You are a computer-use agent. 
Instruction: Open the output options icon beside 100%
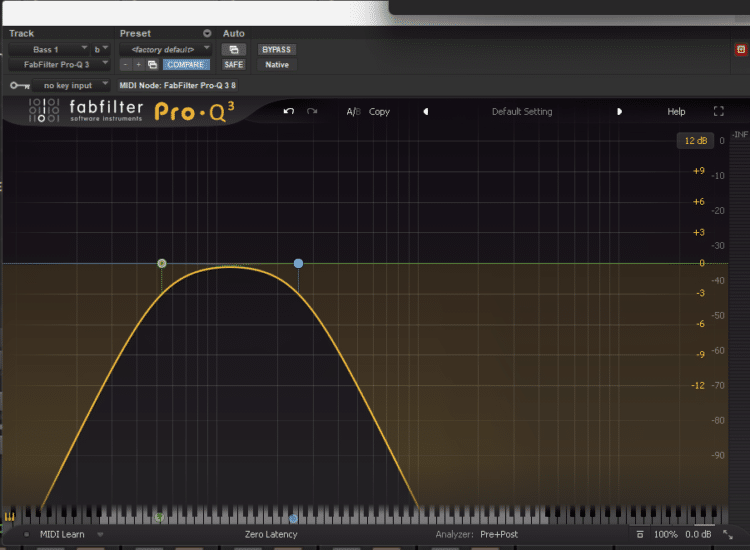pyautogui.click(x=640, y=534)
